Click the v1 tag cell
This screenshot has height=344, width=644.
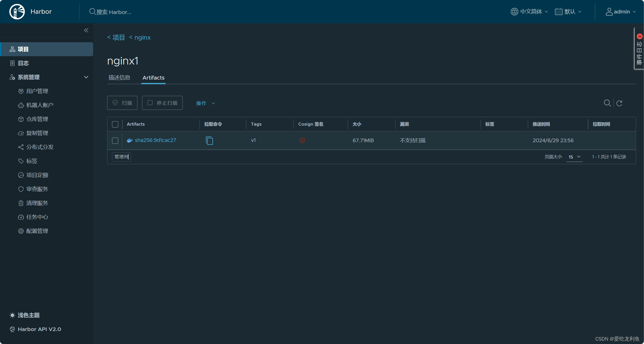[x=253, y=140]
